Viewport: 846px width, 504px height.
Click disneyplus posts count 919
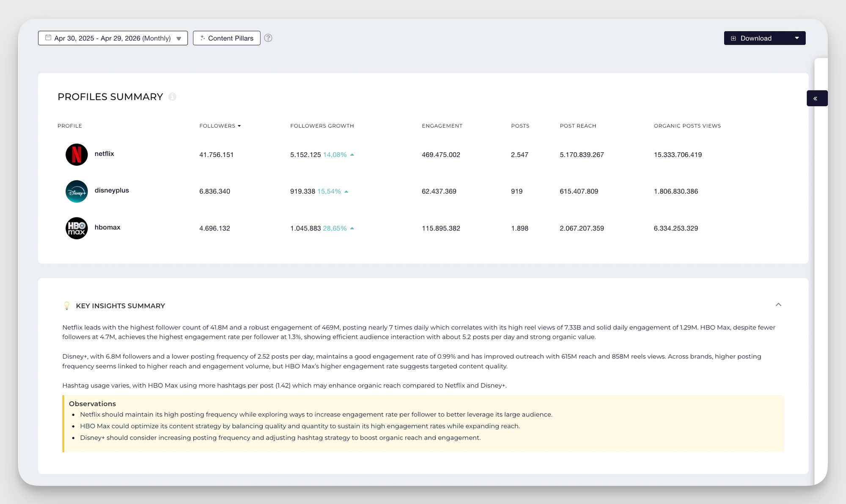point(517,192)
